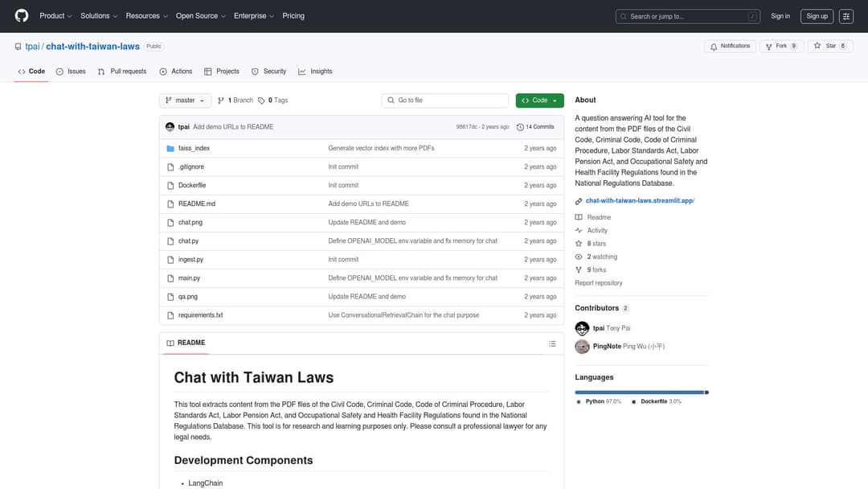Open the chat-with-taiwan-laws.streamlit.app link
The image size is (868, 489).
point(640,201)
